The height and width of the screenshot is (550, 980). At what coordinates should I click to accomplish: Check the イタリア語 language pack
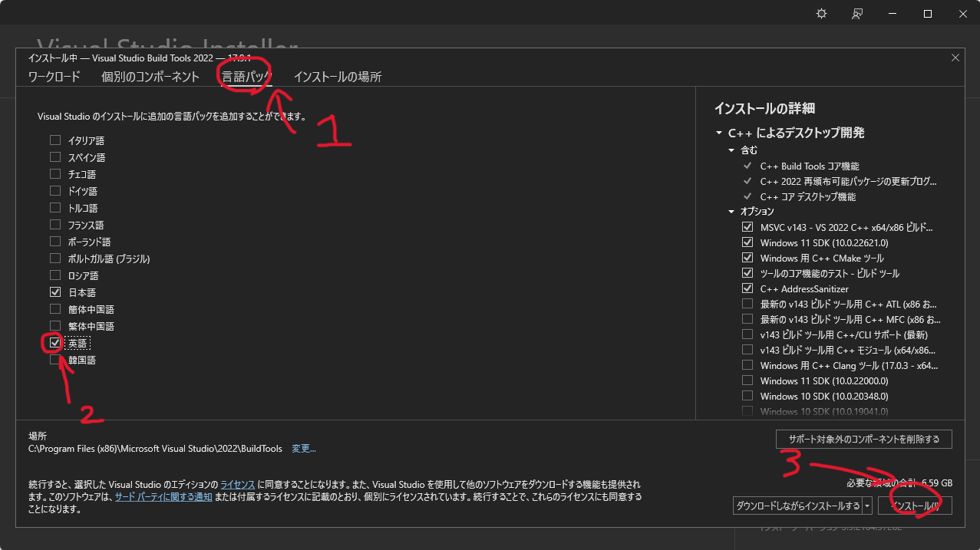(54, 140)
